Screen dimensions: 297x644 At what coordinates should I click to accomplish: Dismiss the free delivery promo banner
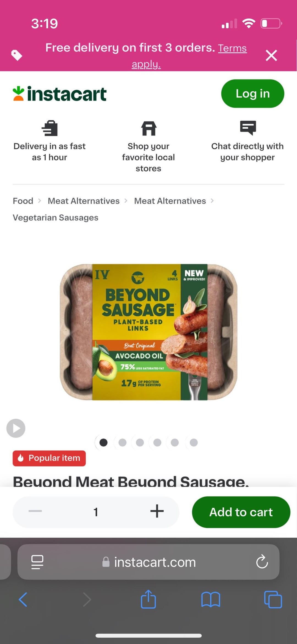(x=271, y=55)
